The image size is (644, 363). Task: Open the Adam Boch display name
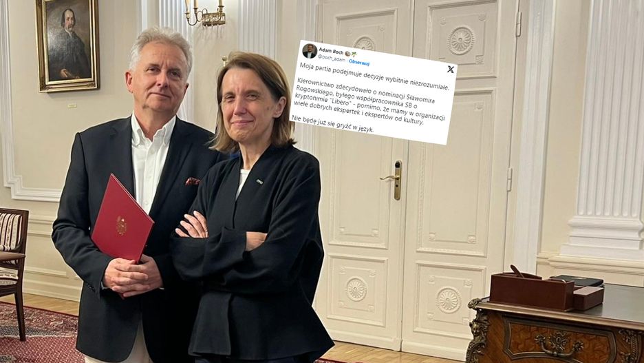point(331,52)
